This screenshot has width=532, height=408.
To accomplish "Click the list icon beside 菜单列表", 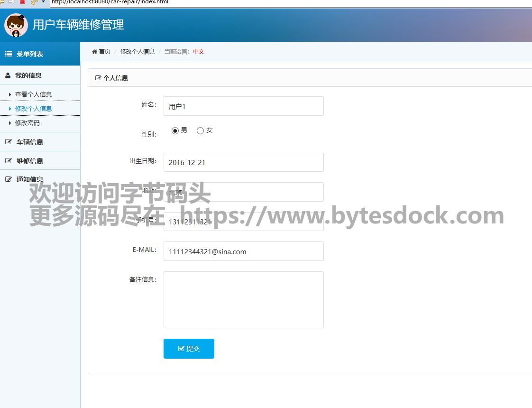I will [x=9, y=54].
